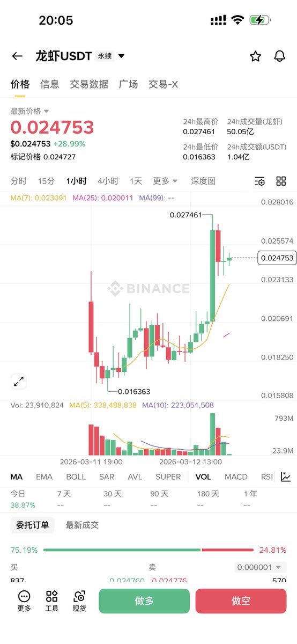
Task: Toggle the VOL indicator
Action: pyautogui.click(x=203, y=477)
